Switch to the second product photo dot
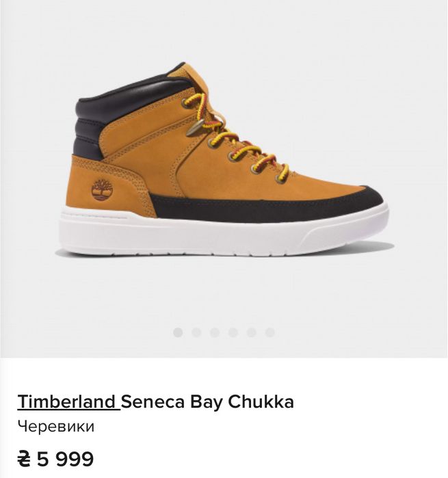The width and height of the screenshot is (448, 478). pyautogui.click(x=196, y=332)
